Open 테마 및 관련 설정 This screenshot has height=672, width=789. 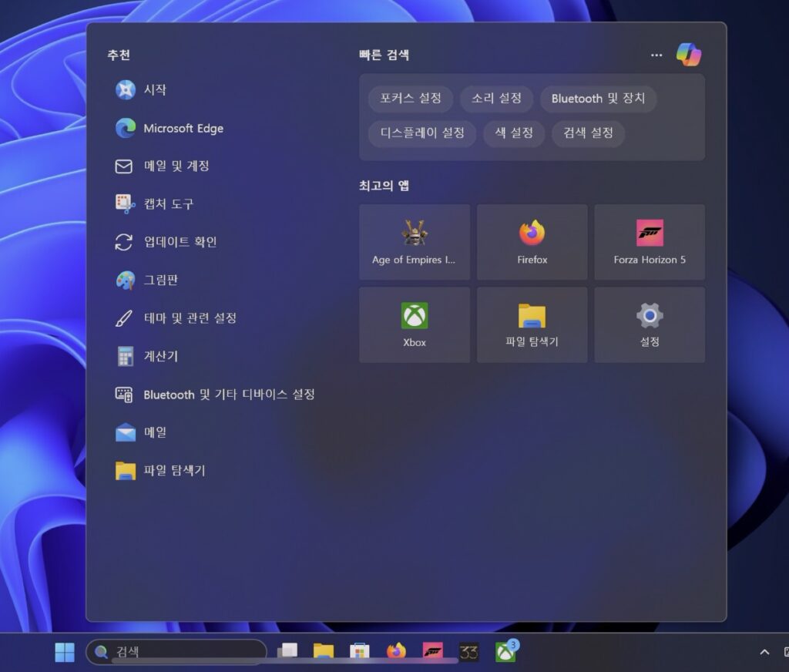[x=176, y=318]
